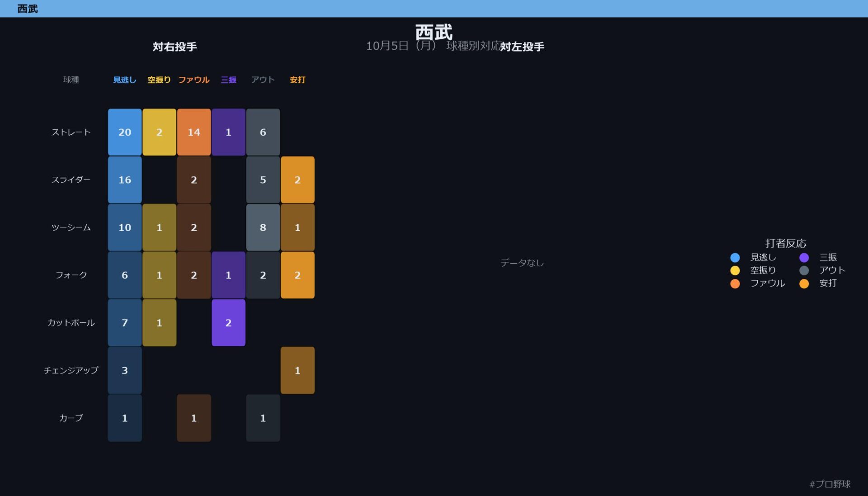The height and width of the screenshot is (496, 868).
Task: Click the チェンジアップ 見逃し cell showing 3
Action: (125, 370)
